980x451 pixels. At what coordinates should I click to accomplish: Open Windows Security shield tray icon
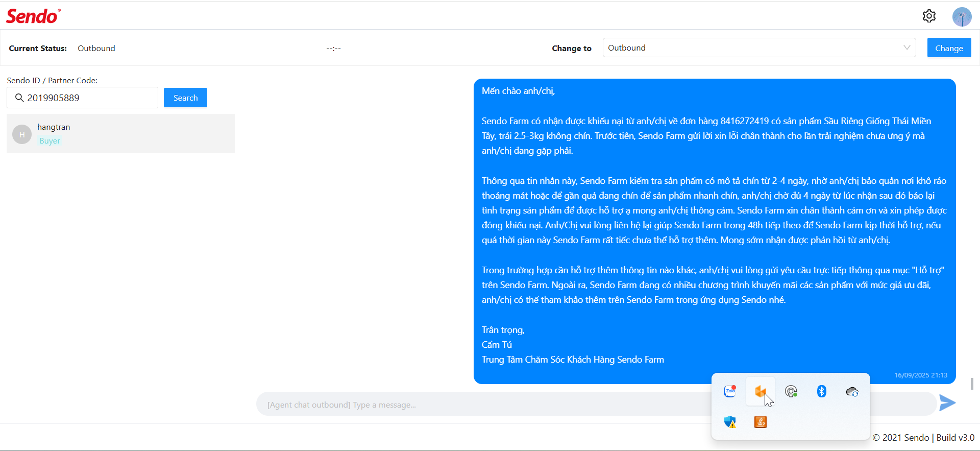[x=730, y=422]
